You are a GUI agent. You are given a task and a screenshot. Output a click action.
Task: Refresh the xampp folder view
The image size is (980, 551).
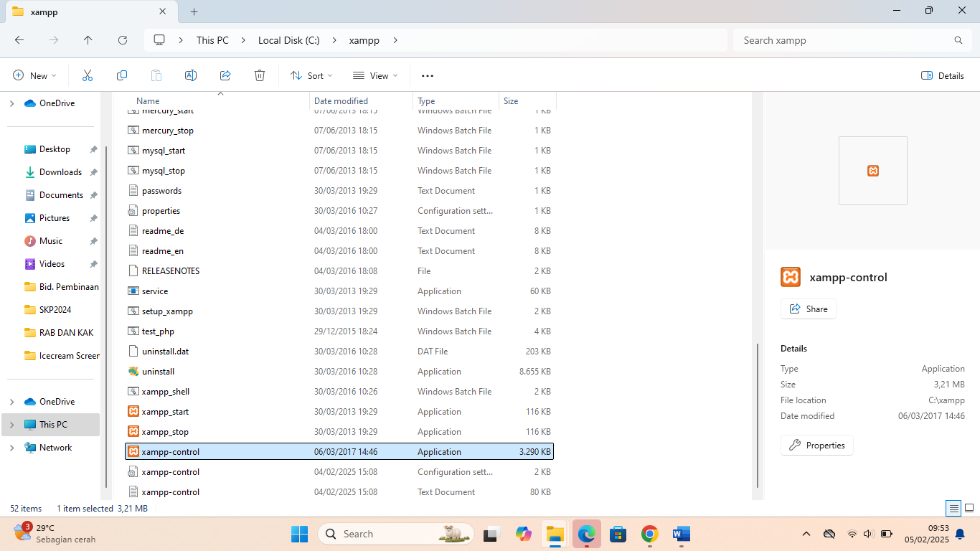point(123,40)
